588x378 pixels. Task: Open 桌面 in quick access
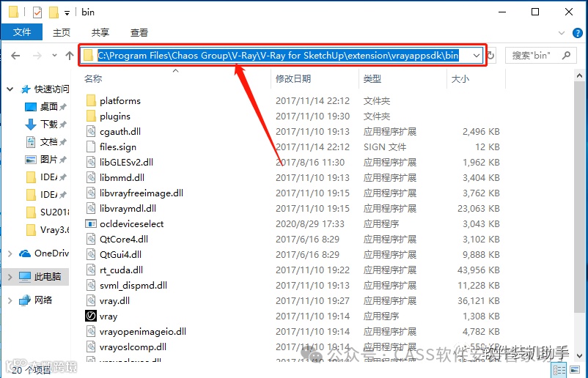[x=48, y=107]
